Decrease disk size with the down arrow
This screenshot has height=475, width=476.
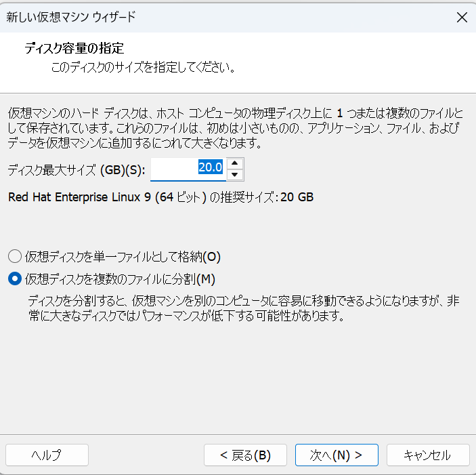234,175
